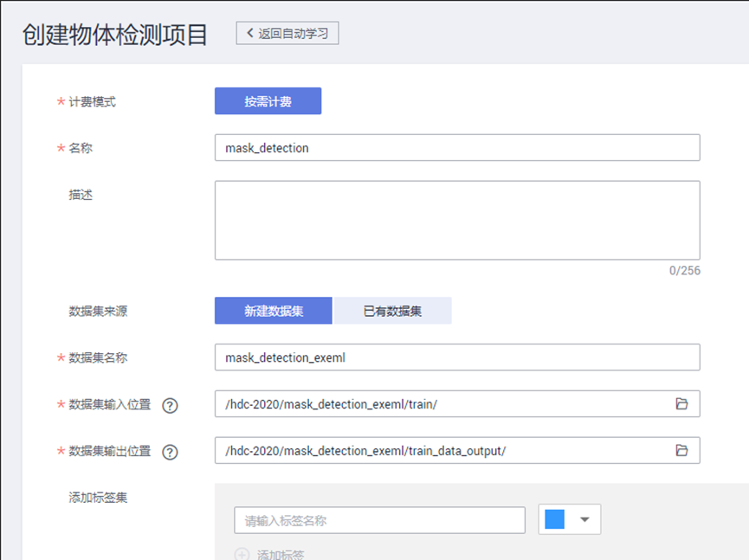Screen dimensions: 749x560
Task: Click the 数据集输出位置 path text field
Action: coord(442,450)
